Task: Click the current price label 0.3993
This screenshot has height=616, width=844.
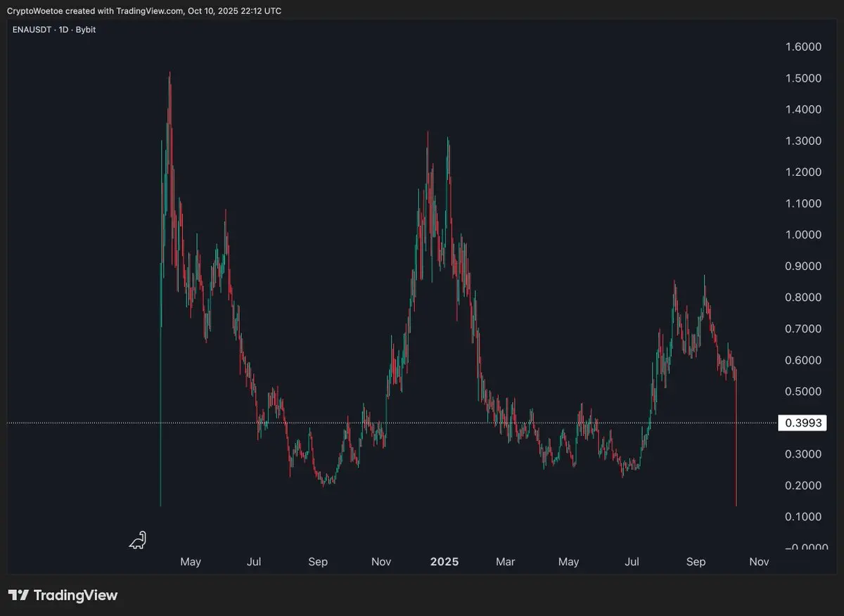Action: 803,423
